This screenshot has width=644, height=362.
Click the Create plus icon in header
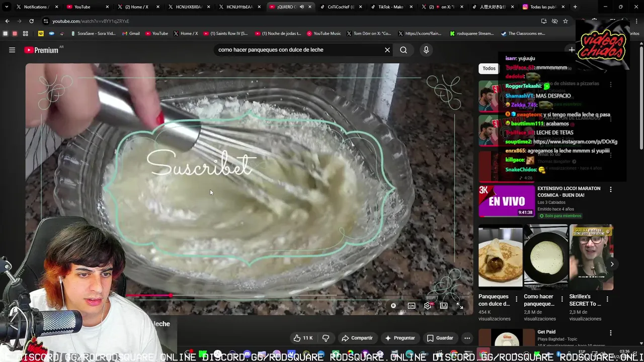(x=572, y=50)
